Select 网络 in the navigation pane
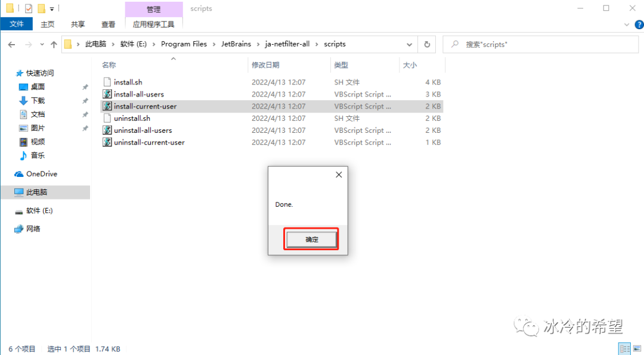This screenshot has width=644, height=355. coord(33,229)
